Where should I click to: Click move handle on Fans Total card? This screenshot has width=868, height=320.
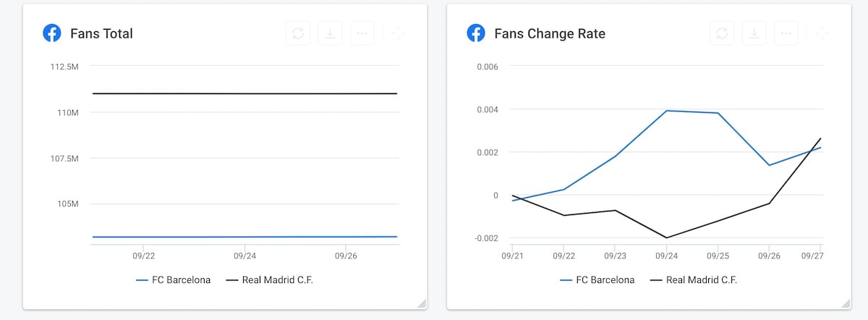pyautogui.click(x=397, y=33)
